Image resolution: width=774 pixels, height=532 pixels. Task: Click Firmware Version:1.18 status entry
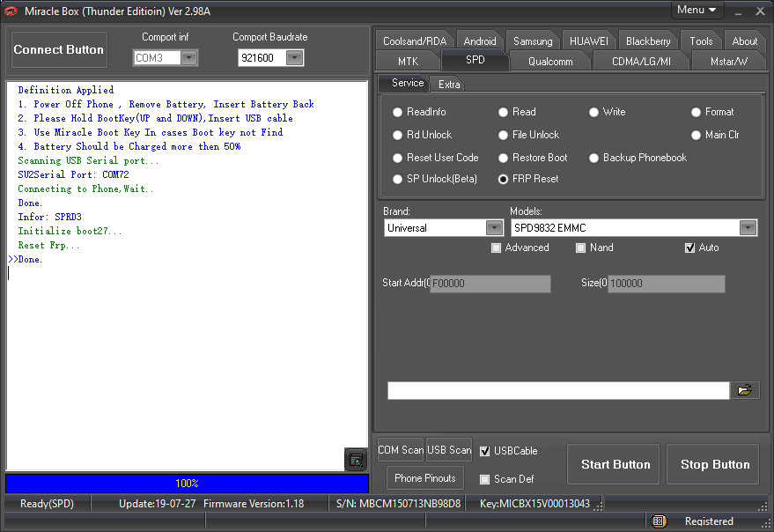click(254, 504)
